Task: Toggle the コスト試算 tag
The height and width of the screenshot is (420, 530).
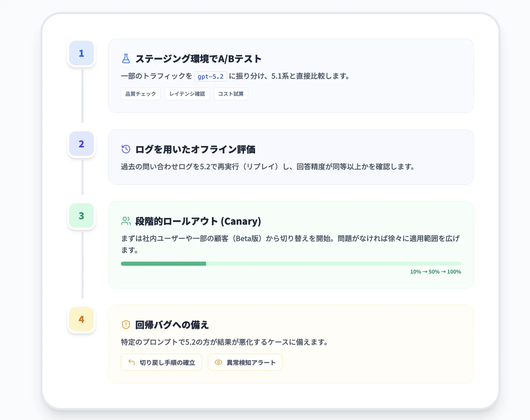Action: pos(230,94)
